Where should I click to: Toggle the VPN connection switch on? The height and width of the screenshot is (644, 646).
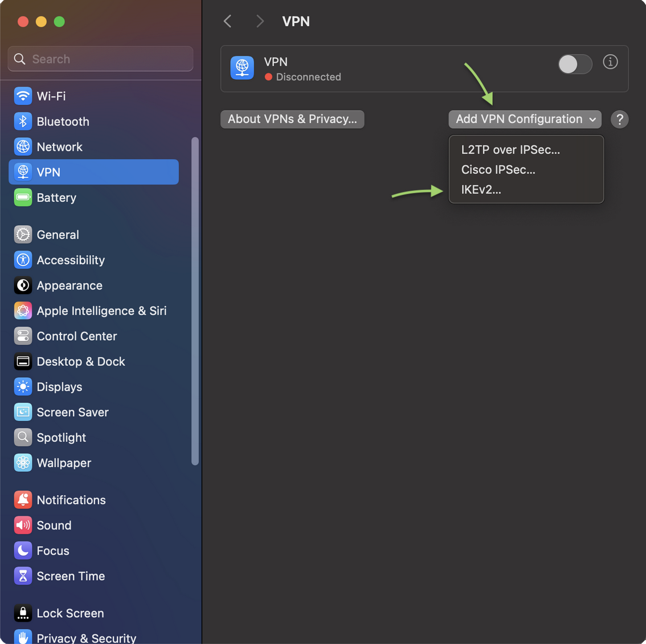575,64
